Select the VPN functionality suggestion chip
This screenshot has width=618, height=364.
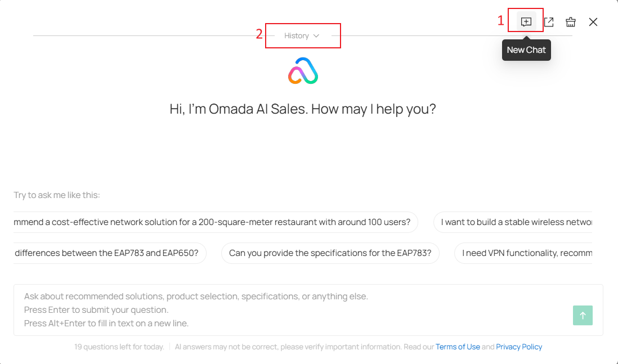(525, 253)
